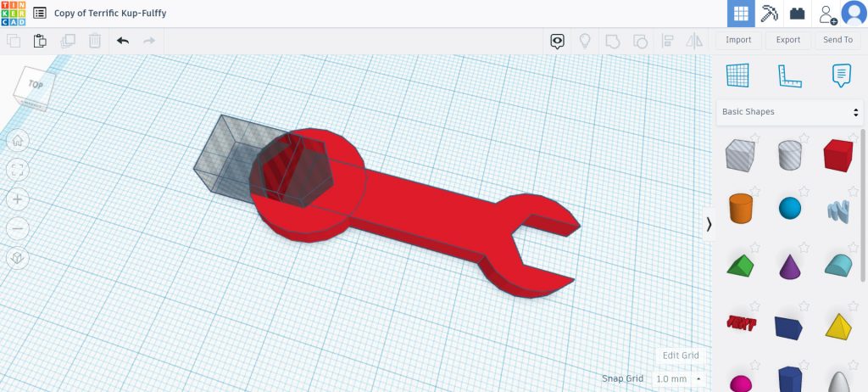This screenshot has width=868, height=392.
Task: Zoom in with the plus icon
Action: click(18, 199)
